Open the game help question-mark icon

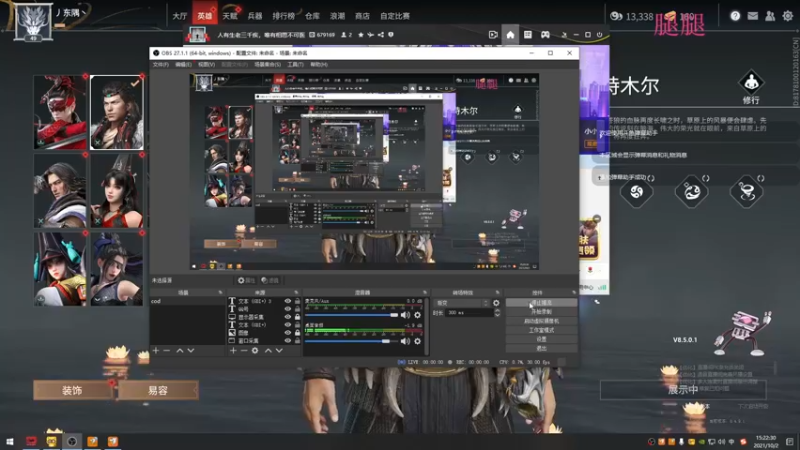tap(735, 16)
